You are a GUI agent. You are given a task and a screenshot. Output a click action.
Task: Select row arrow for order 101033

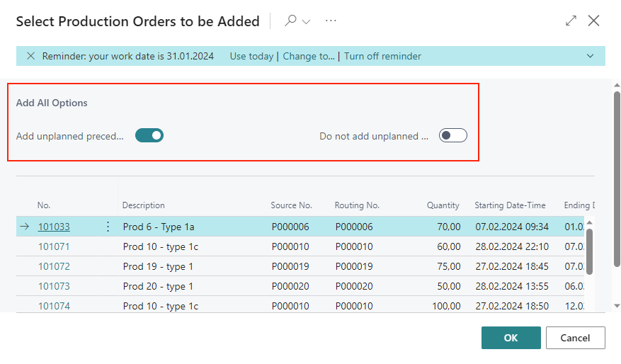click(25, 227)
